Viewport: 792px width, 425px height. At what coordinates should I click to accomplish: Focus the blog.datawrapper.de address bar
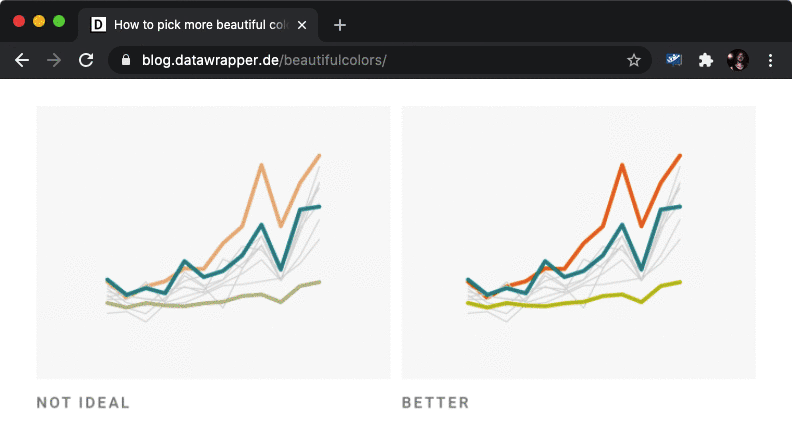pos(380,60)
